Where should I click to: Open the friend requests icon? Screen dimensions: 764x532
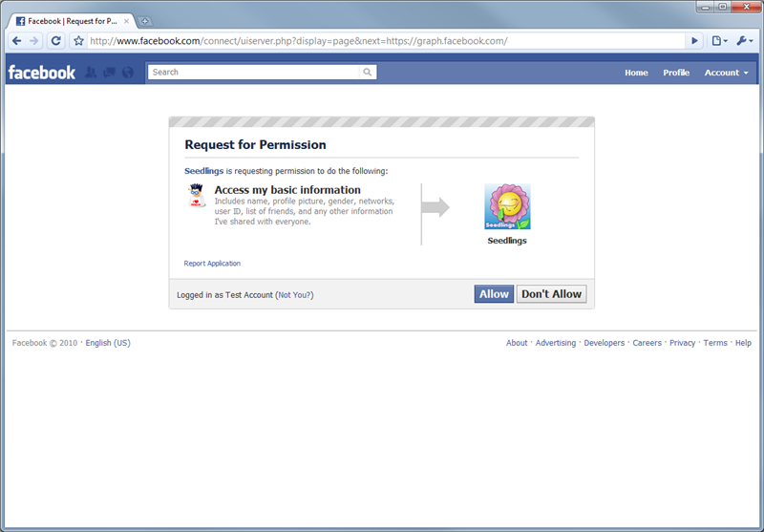(x=91, y=72)
